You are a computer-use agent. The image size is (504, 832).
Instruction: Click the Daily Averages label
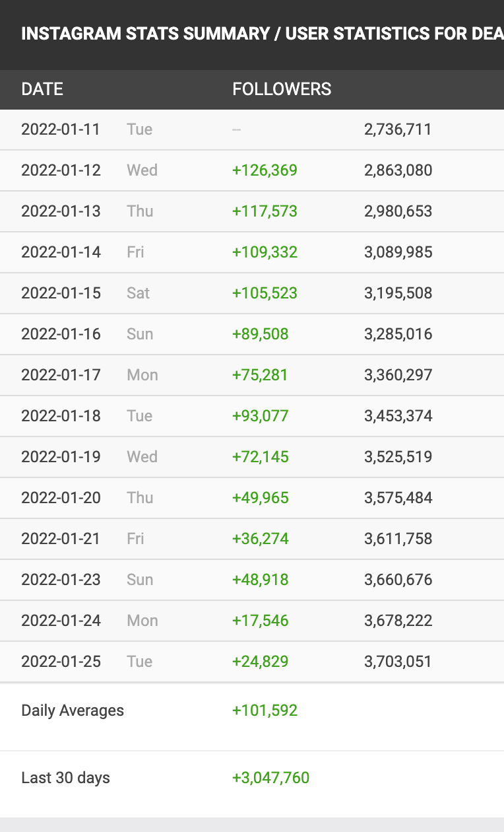click(x=73, y=711)
